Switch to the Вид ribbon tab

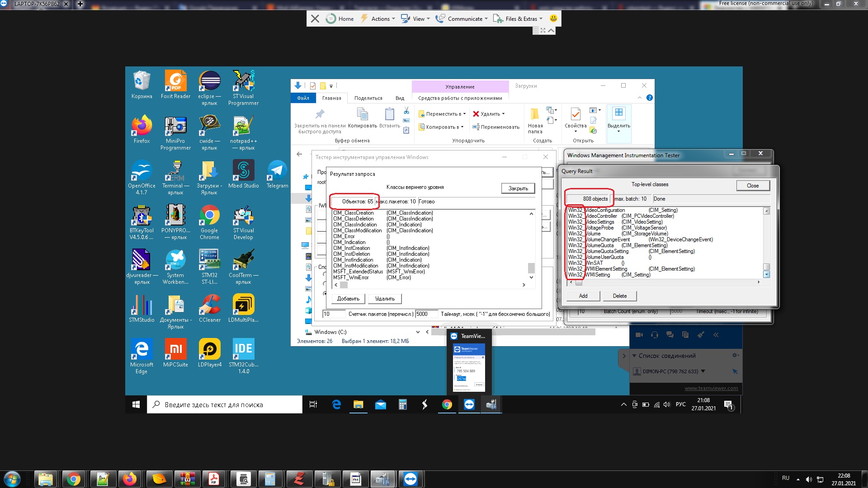pyautogui.click(x=400, y=98)
